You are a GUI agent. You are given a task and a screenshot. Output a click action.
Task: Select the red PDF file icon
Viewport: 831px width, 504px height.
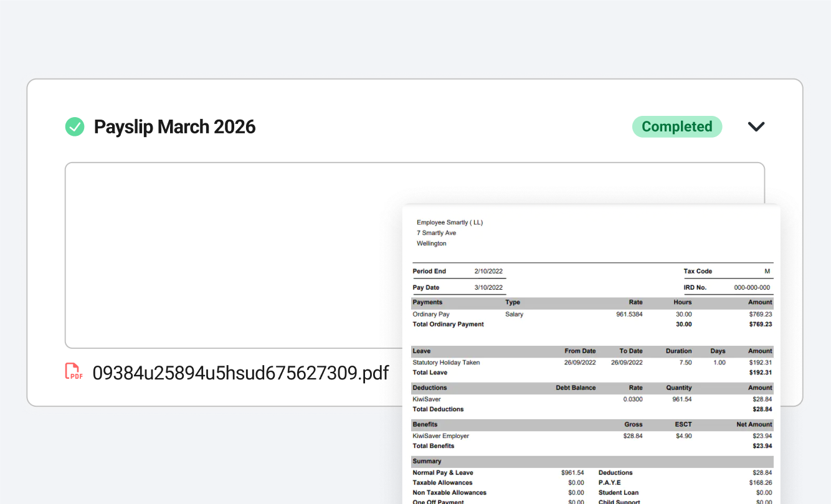(x=74, y=371)
